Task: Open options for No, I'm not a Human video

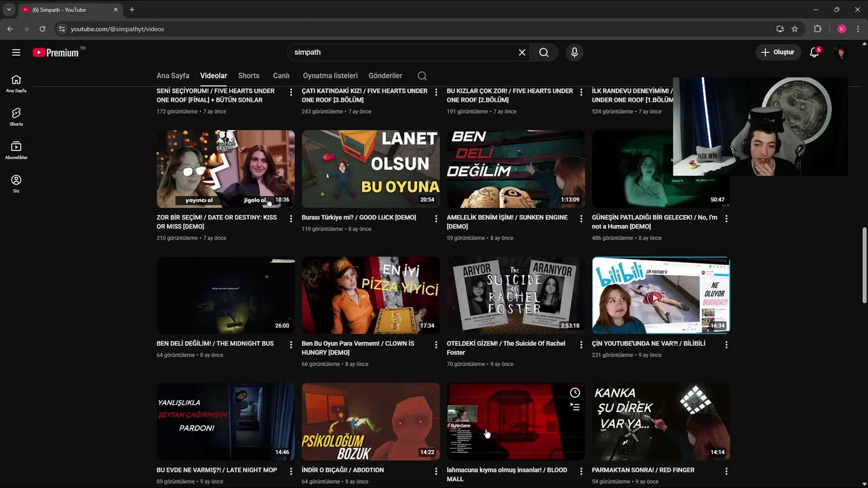Action: point(726,219)
